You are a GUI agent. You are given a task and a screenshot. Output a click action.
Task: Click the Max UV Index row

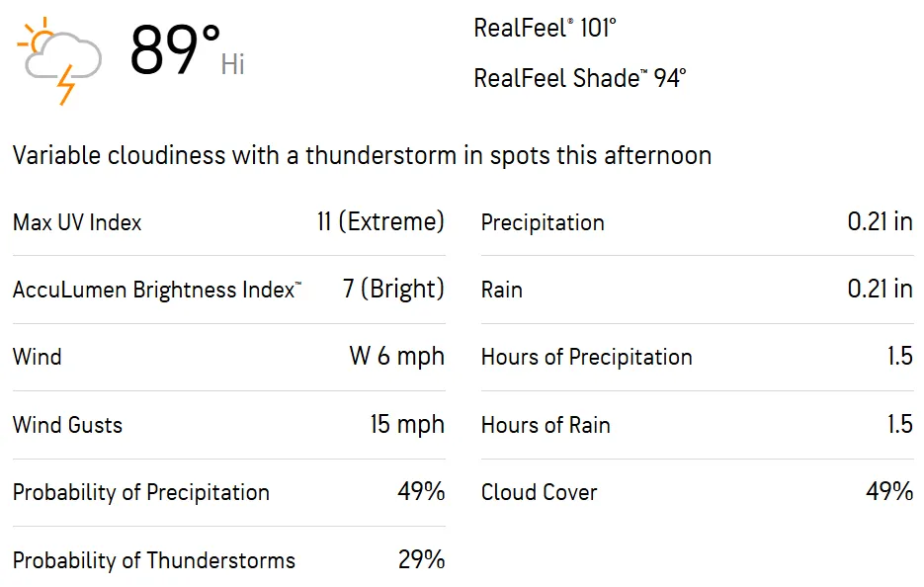click(x=228, y=222)
